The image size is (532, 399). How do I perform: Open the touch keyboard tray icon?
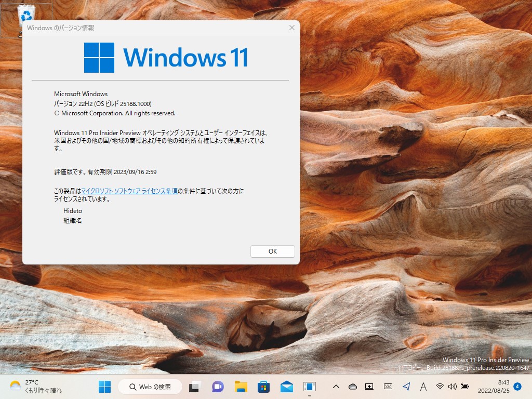click(389, 387)
